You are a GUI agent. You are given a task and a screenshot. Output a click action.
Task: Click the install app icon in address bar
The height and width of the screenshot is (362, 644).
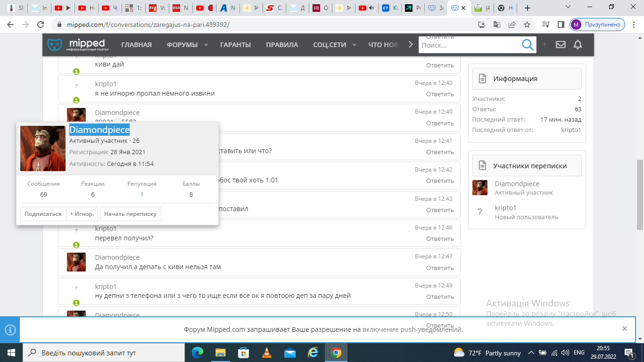[x=482, y=25]
